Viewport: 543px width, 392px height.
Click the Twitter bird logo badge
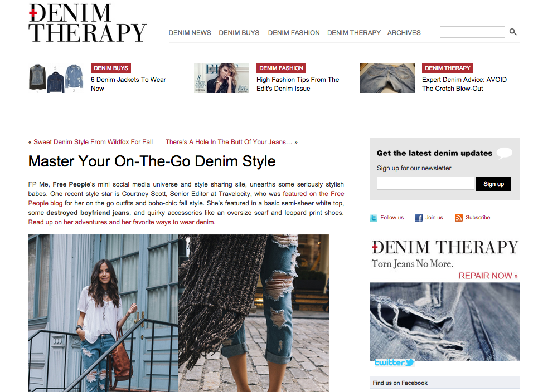tap(394, 362)
